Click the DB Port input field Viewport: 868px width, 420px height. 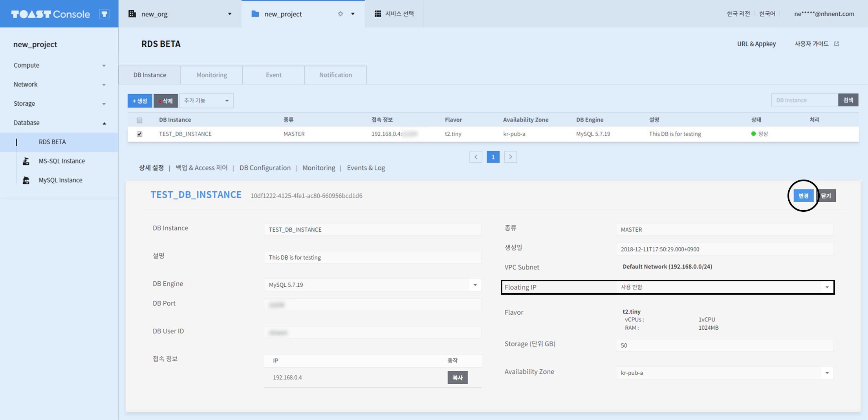pos(373,305)
